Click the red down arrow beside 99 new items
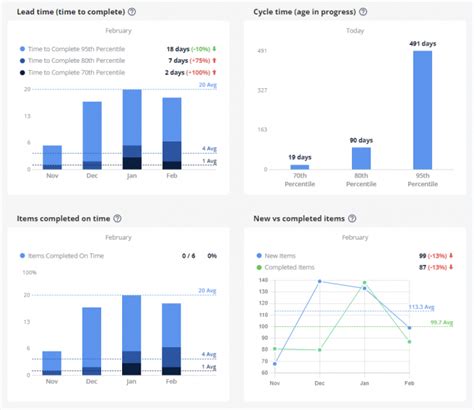This screenshot has width=474, height=410. pos(451,256)
